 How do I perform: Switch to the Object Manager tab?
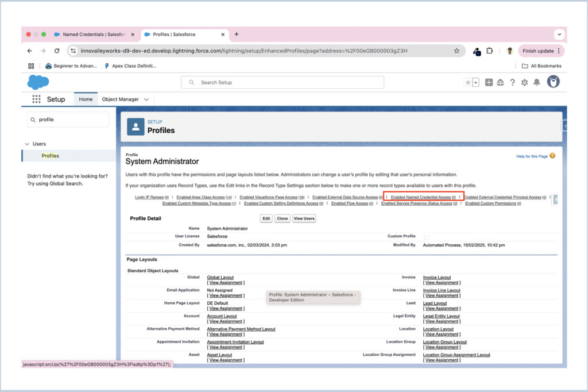[121, 99]
